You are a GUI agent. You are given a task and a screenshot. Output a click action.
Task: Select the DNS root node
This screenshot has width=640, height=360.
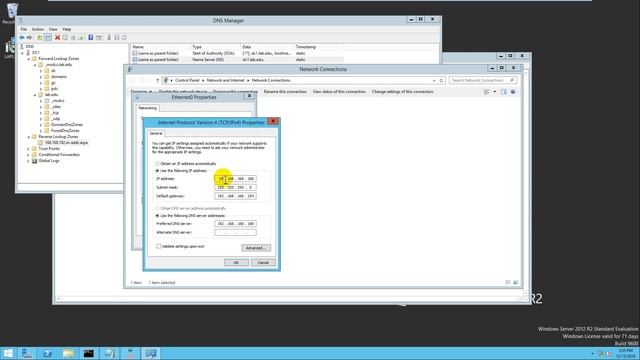(29, 47)
